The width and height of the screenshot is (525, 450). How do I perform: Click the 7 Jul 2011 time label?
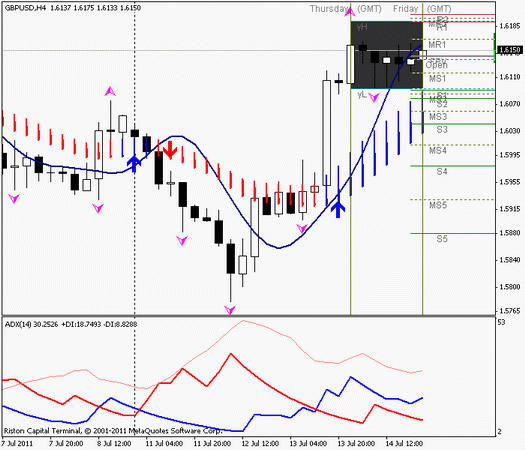tap(17, 444)
